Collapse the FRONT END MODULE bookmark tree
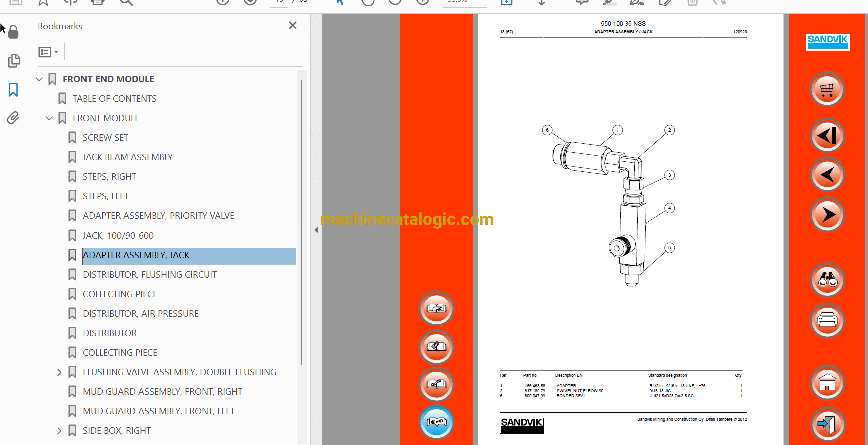Viewport: 868px width, 445px height. coord(39,79)
